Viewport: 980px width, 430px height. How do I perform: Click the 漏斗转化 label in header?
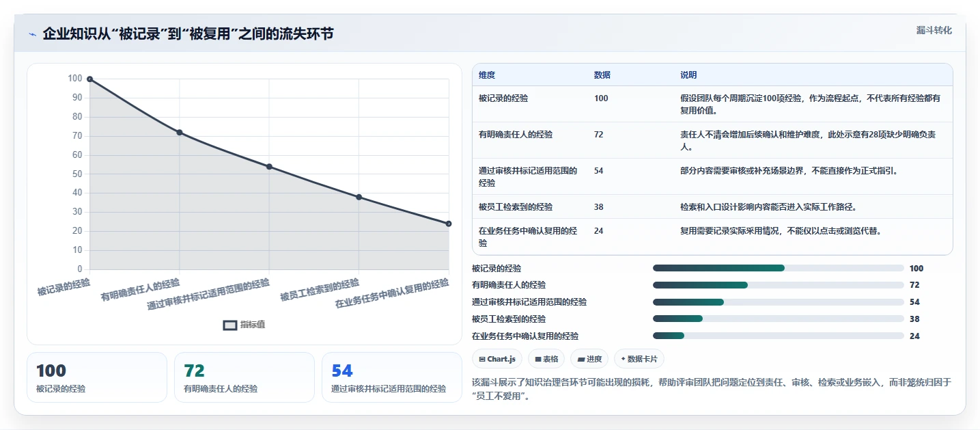click(934, 30)
